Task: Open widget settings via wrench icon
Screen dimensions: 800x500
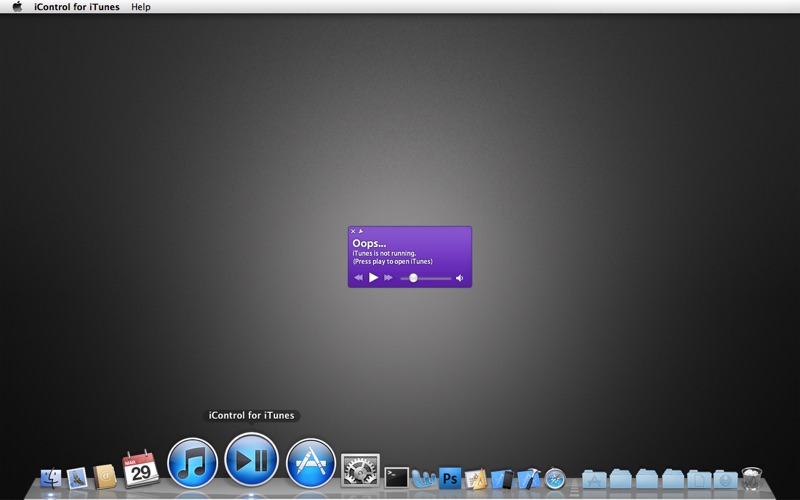Action: pyautogui.click(x=361, y=231)
